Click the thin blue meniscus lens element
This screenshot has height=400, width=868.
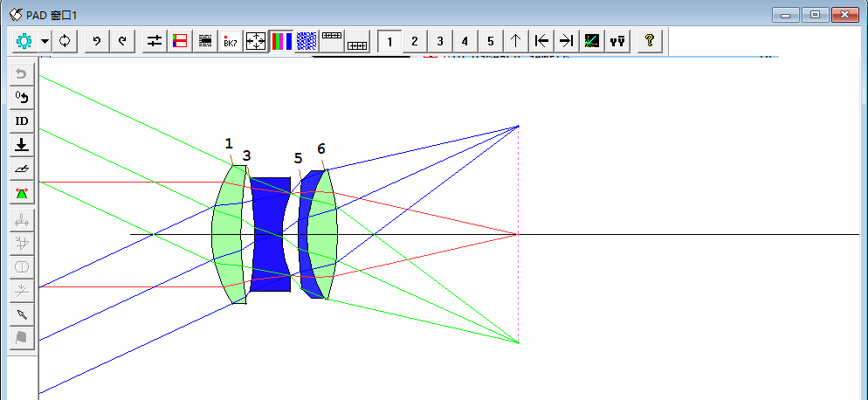pyautogui.click(x=303, y=234)
